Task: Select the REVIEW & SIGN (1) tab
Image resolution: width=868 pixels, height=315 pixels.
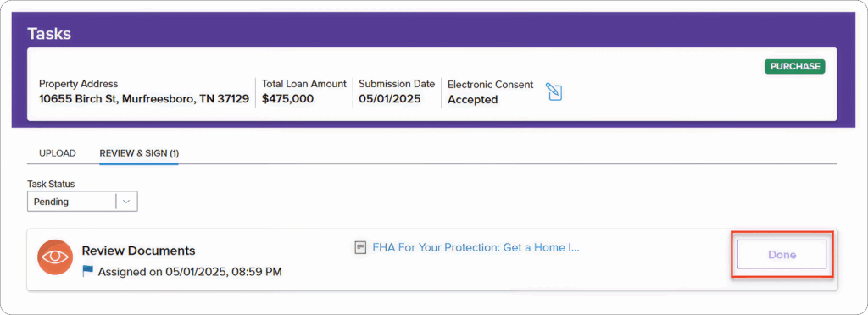Action: (x=139, y=153)
